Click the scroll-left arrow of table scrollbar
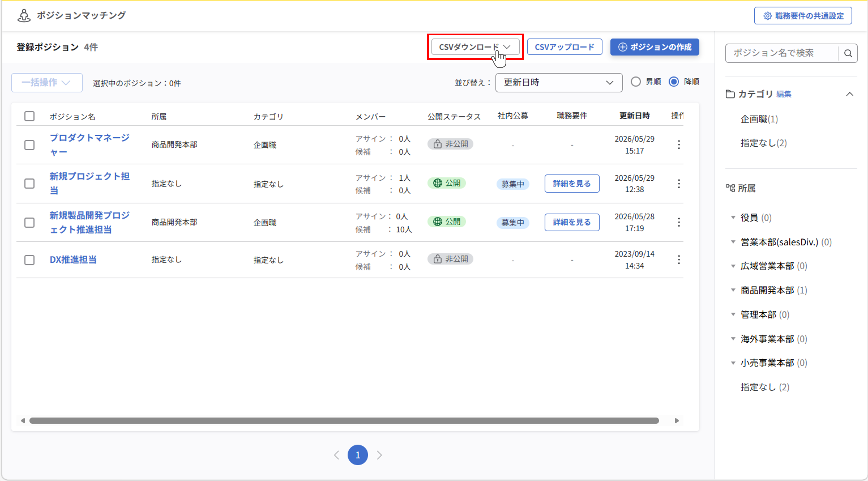Image resolution: width=868 pixels, height=481 pixels. point(22,420)
